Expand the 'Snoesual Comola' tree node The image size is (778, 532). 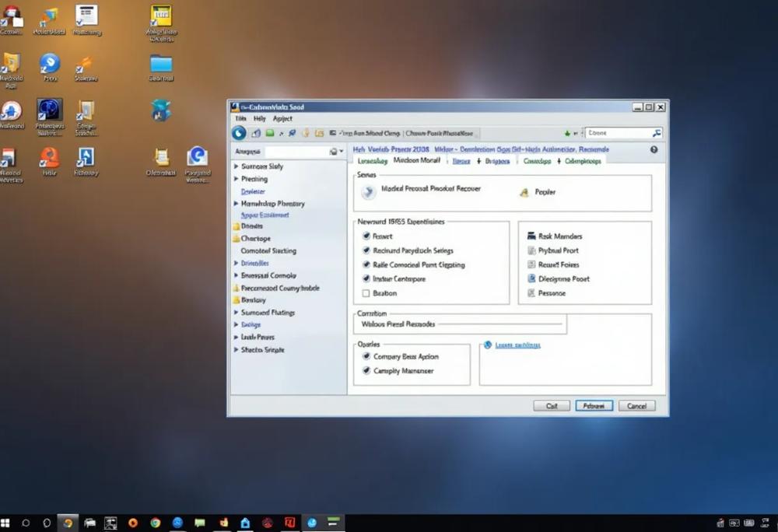coord(237,275)
